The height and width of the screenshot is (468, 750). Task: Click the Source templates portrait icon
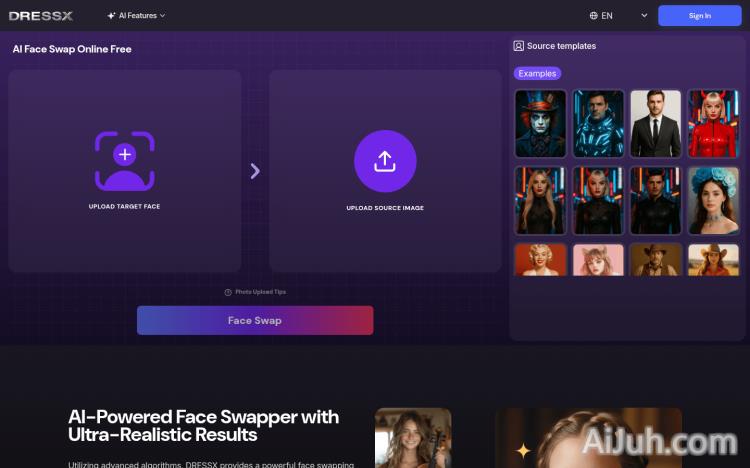click(x=518, y=46)
